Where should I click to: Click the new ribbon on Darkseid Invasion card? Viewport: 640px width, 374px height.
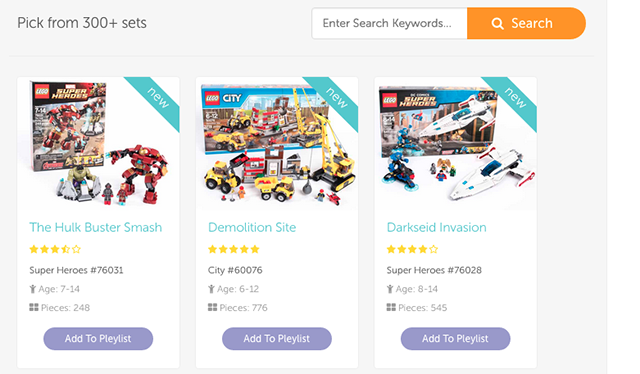515,98
